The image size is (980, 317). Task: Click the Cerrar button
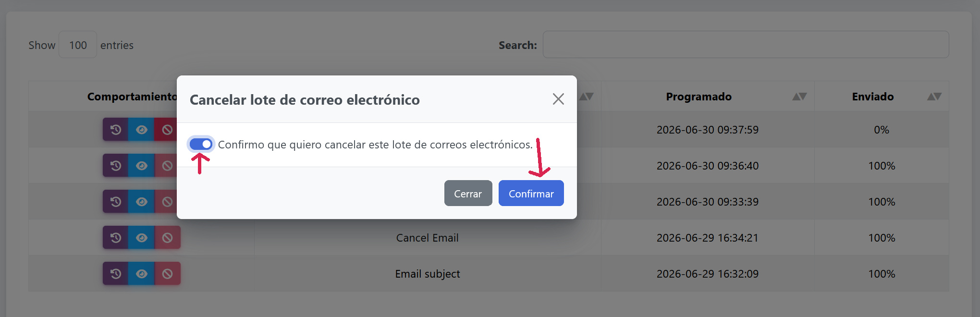coord(468,193)
